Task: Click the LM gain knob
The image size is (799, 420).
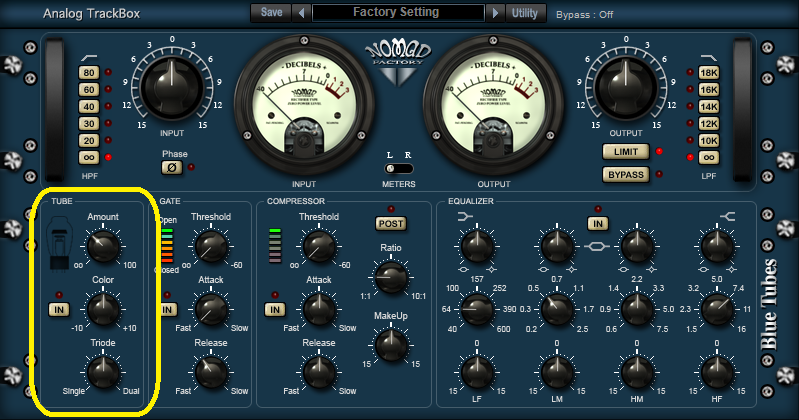Action: click(557, 372)
